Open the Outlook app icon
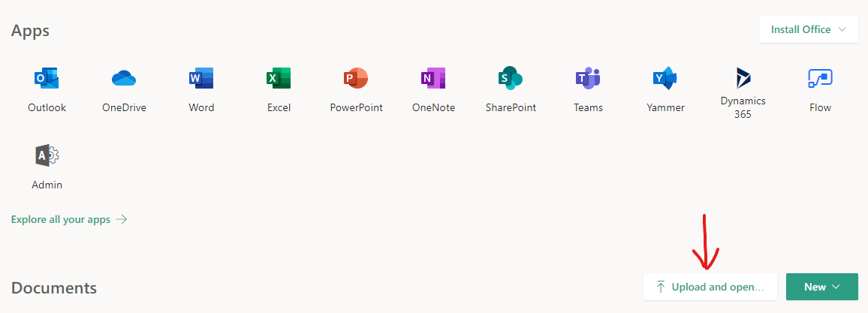This screenshot has width=868, height=313. tap(47, 78)
